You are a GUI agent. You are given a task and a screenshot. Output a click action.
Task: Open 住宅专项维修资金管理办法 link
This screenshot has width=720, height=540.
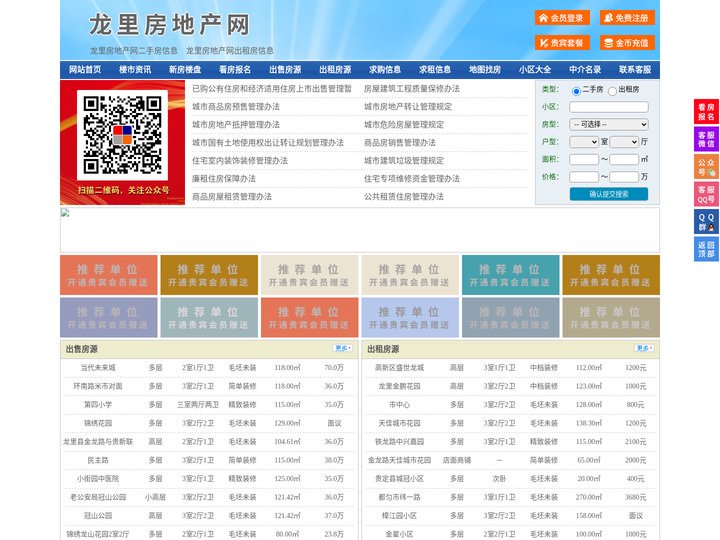[x=412, y=178]
